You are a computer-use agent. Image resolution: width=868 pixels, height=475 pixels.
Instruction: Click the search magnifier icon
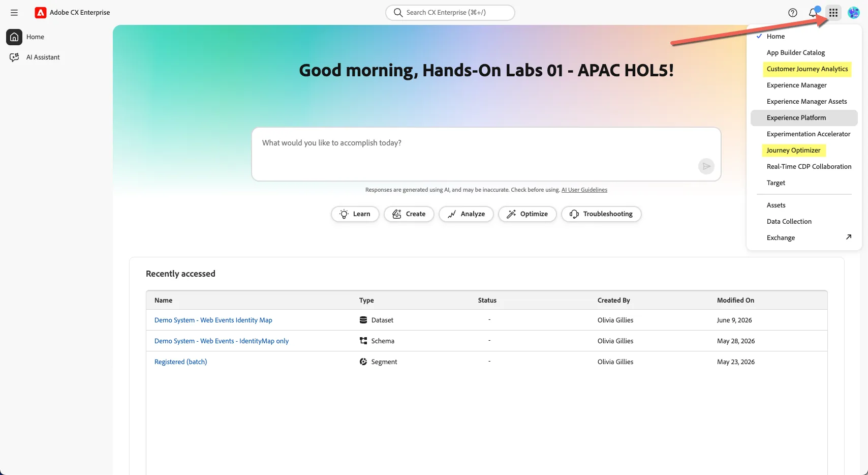pyautogui.click(x=398, y=13)
